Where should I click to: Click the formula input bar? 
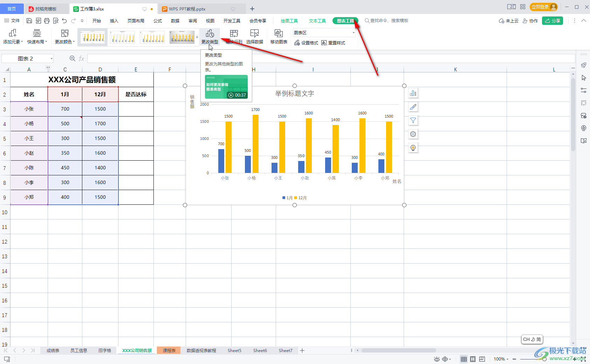click(x=331, y=58)
